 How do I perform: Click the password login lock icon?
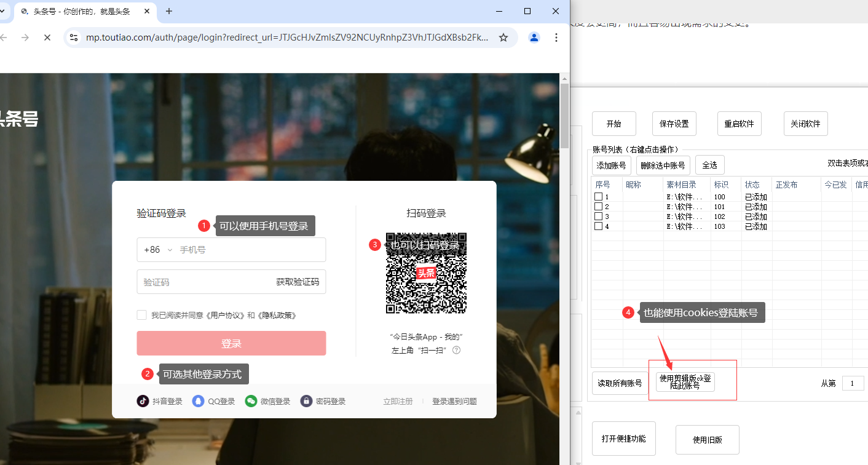pos(306,401)
